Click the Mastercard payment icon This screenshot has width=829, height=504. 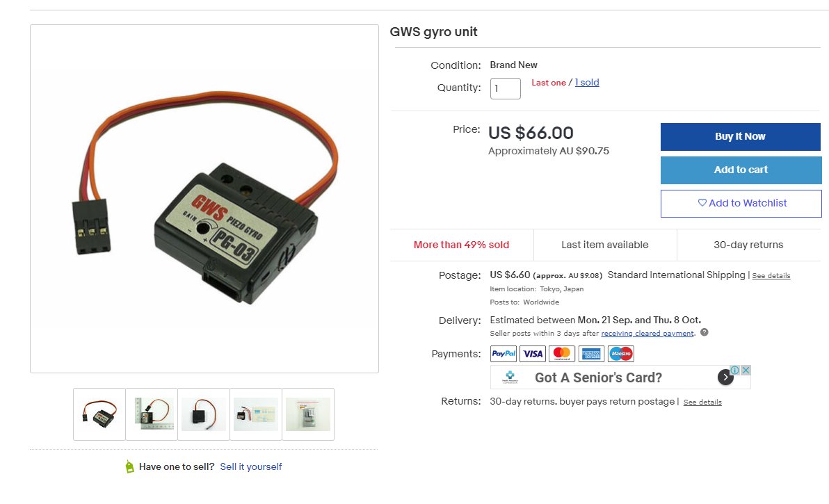(x=562, y=353)
